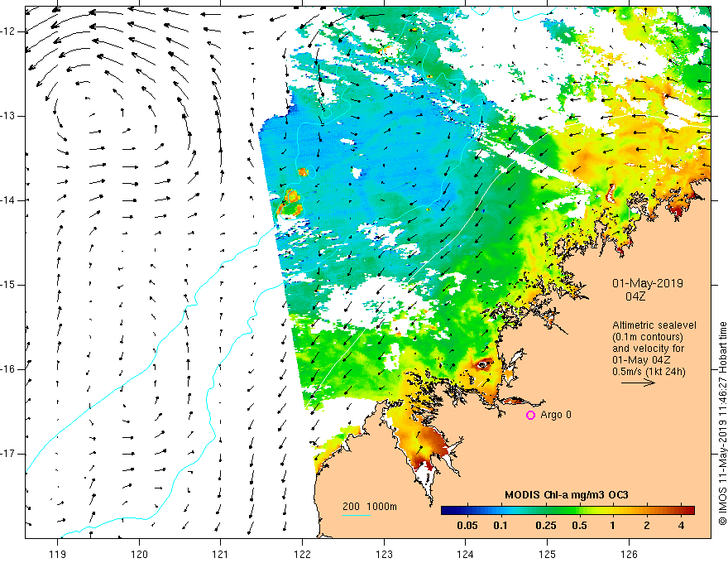Click latitude axis label -13
Viewport: 728px width, 563px height.
click(x=7, y=116)
